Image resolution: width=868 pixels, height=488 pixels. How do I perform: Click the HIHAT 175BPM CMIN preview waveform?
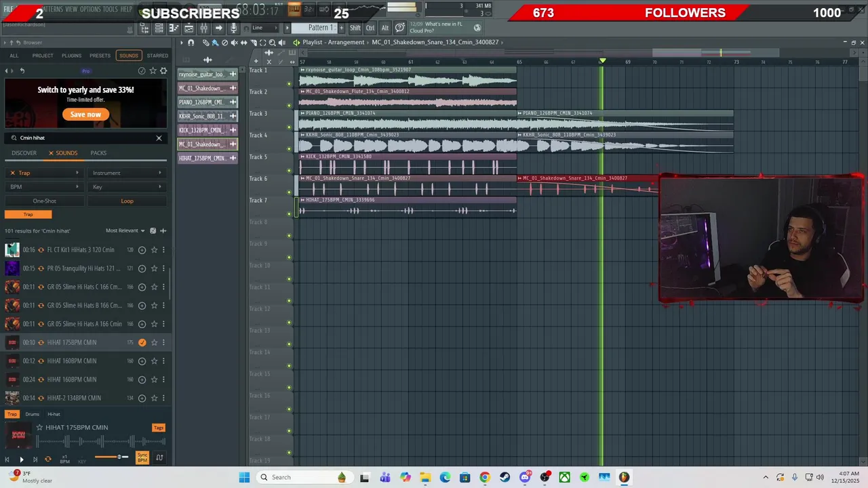pyautogui.click(x=102, y=443)
